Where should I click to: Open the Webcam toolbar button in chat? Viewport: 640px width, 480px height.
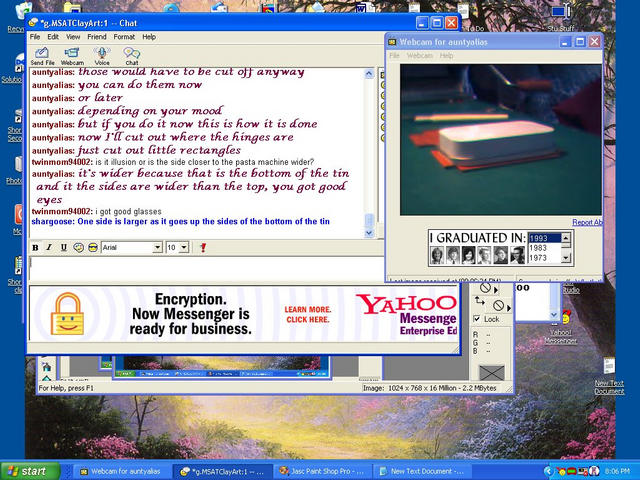click(x=72, y=56)
